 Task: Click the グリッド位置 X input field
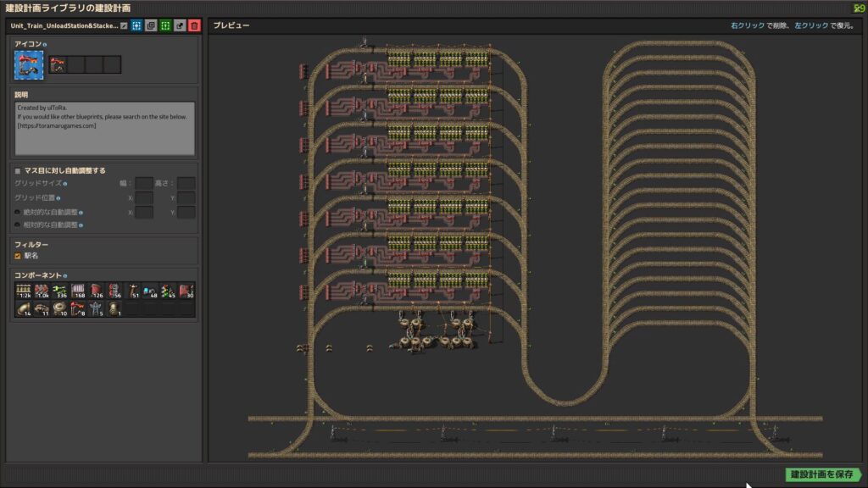144,198
